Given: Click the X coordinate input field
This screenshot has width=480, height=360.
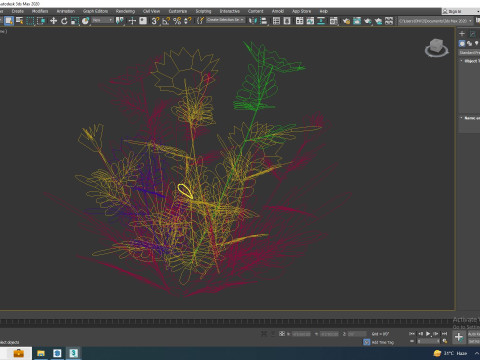Looking at the screenshot, I should 301,334.
